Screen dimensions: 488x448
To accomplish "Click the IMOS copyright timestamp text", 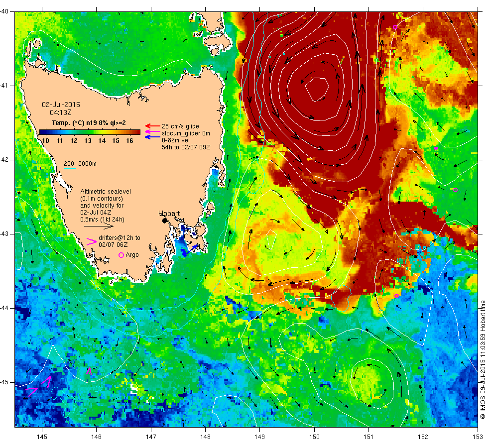I will (483, 359).
